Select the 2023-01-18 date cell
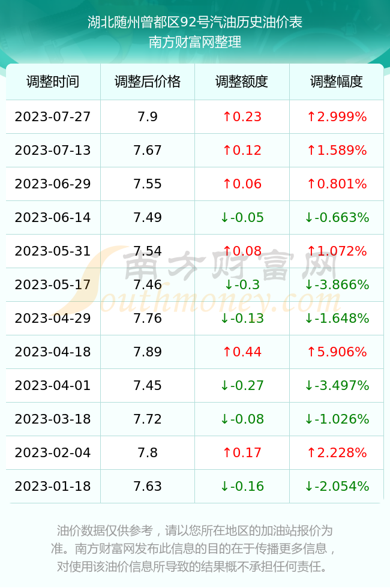Viewport: 390px width, 588px height. pos(53,487)
